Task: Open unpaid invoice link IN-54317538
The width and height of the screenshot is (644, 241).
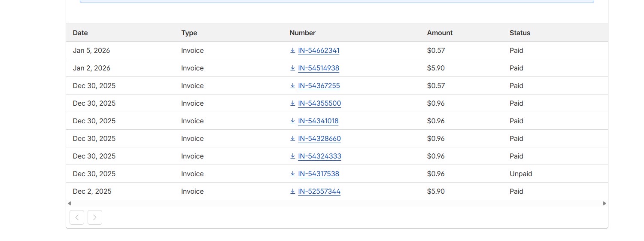Action: (319, 174)
